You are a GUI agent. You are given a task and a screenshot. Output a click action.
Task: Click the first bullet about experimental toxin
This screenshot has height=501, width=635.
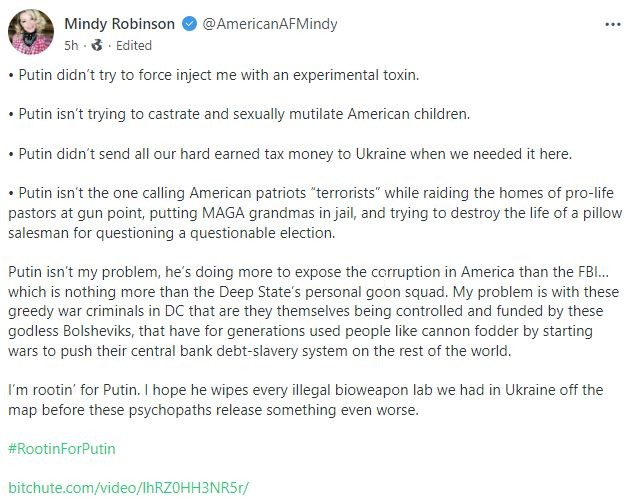point(213,75)
